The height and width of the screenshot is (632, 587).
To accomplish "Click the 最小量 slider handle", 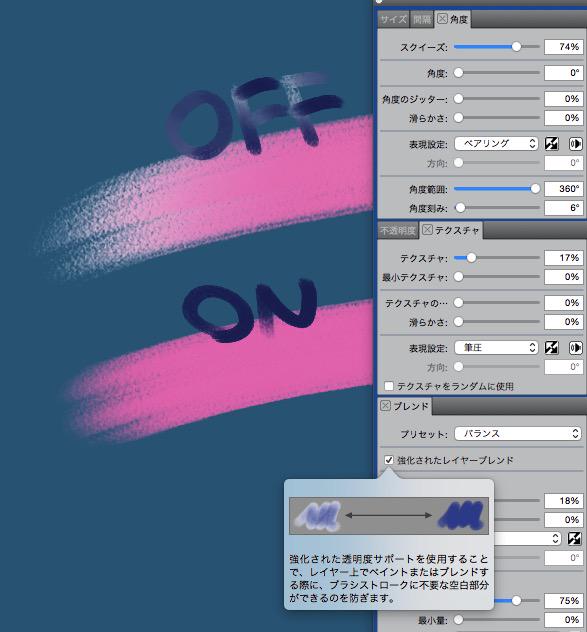I will coord(458,620).
